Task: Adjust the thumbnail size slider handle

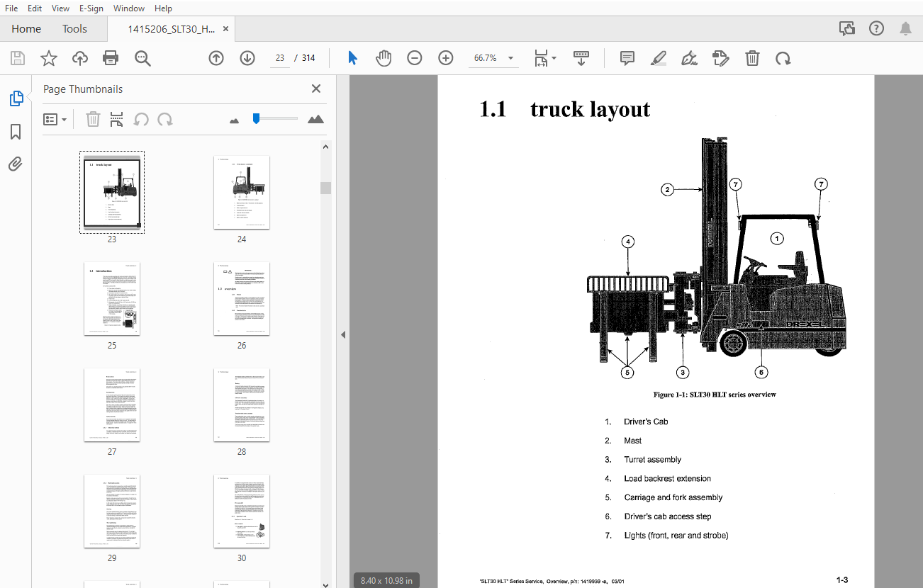Action: point(256,119)
